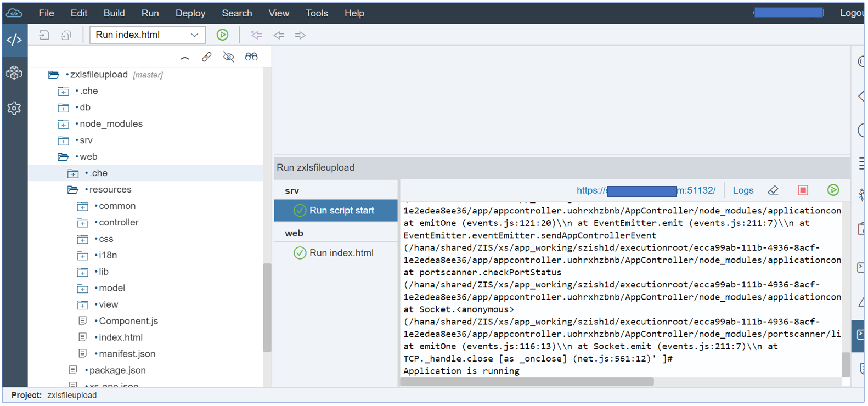Image resolution: width=868 pixels, height=406 pixels.
Task: Stop the running application with red square
Action: [803, 190]
